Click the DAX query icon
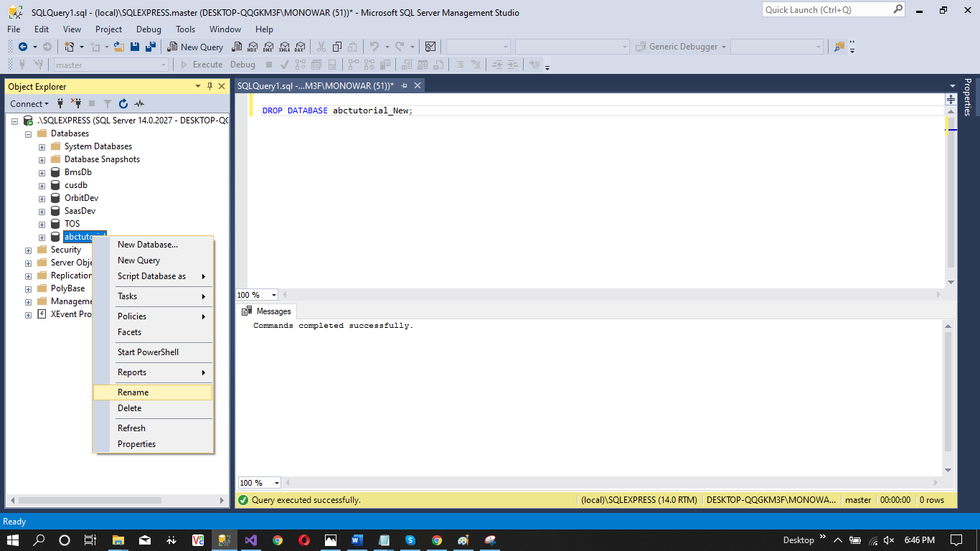Image resolution: width=980 pixels, height=551 pixels. pyautogui.click(x=299, y=47)
